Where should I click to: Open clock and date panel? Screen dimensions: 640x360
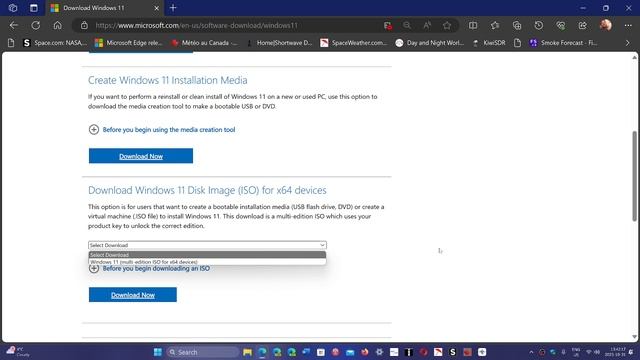pos(615,352)
